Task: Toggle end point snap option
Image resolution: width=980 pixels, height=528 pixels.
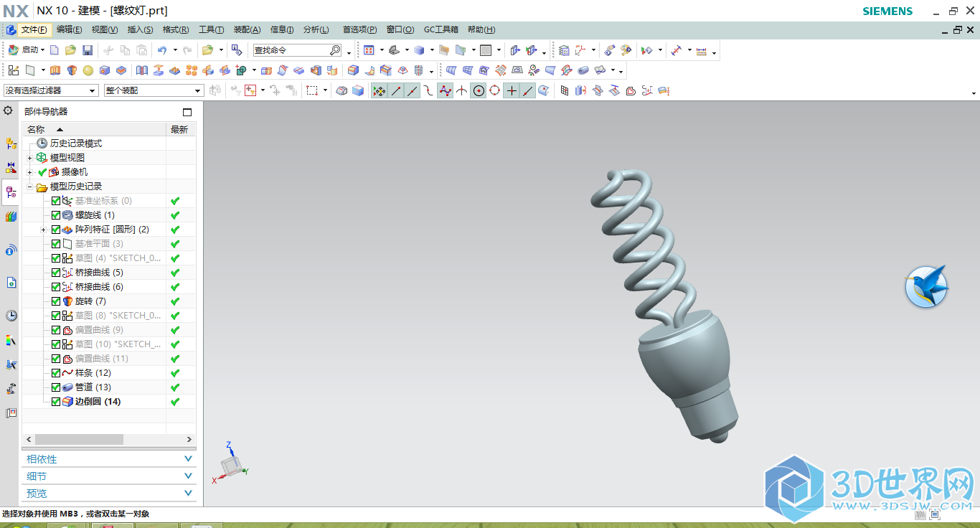Action: click(x=396, y=90)
